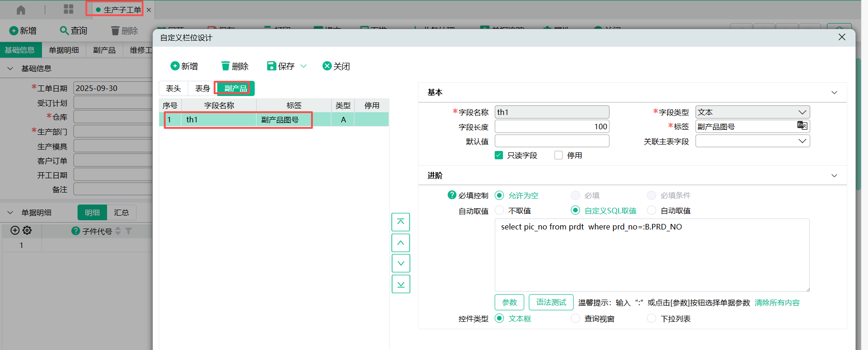The image size is (868, 350).
Task: Click the help icon beside 必填控制
Action: (x=452, y=195)
